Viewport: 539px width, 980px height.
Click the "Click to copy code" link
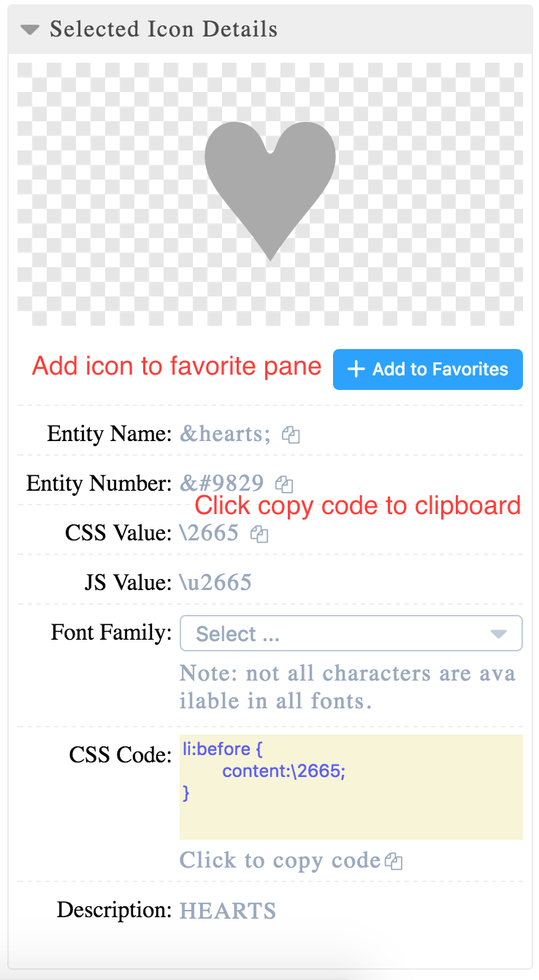281,861
